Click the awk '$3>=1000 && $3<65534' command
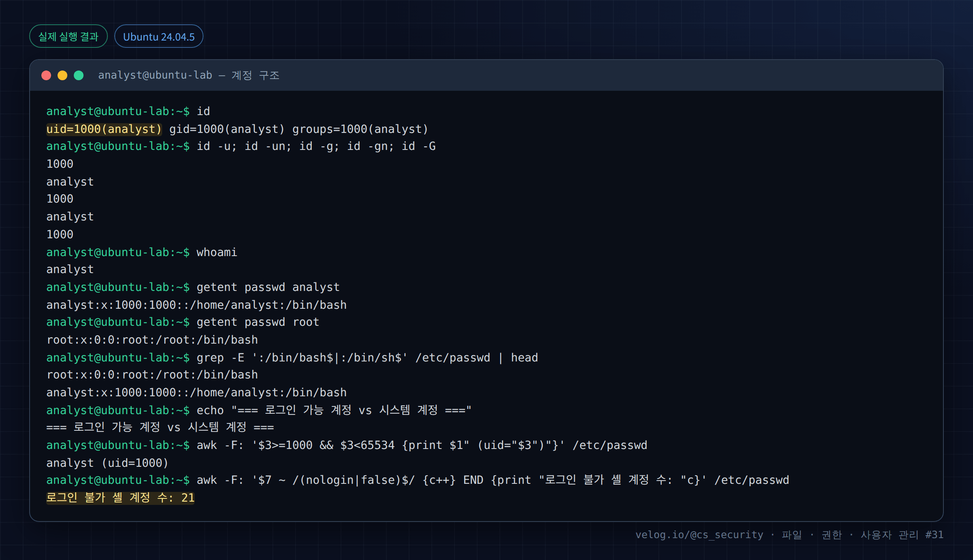973x560 pixels. tap(422, 445)
